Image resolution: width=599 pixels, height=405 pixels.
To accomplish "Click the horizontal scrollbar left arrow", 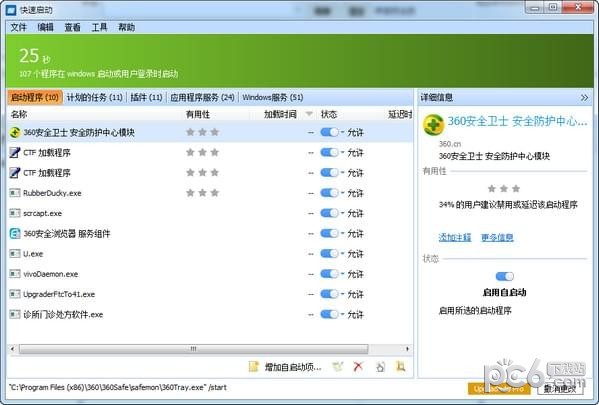I will tap(13, 349).
